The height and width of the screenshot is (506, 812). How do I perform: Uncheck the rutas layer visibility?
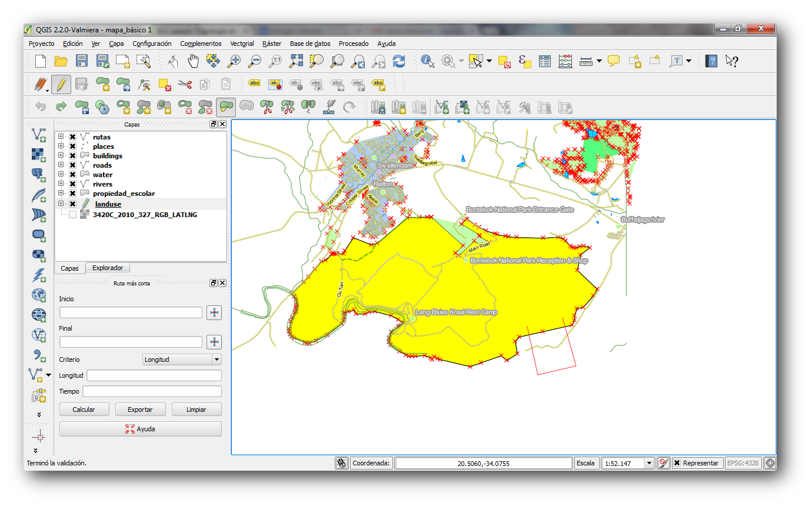pyautogui.click(x=72, y=137)
